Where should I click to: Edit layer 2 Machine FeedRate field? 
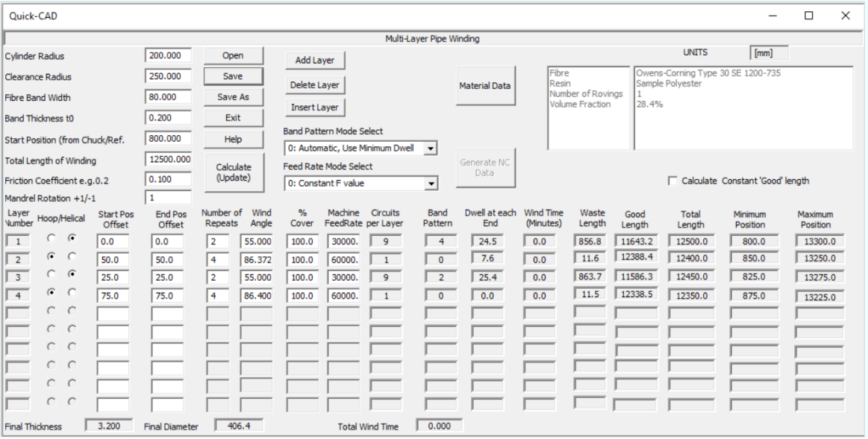(343, 259)
